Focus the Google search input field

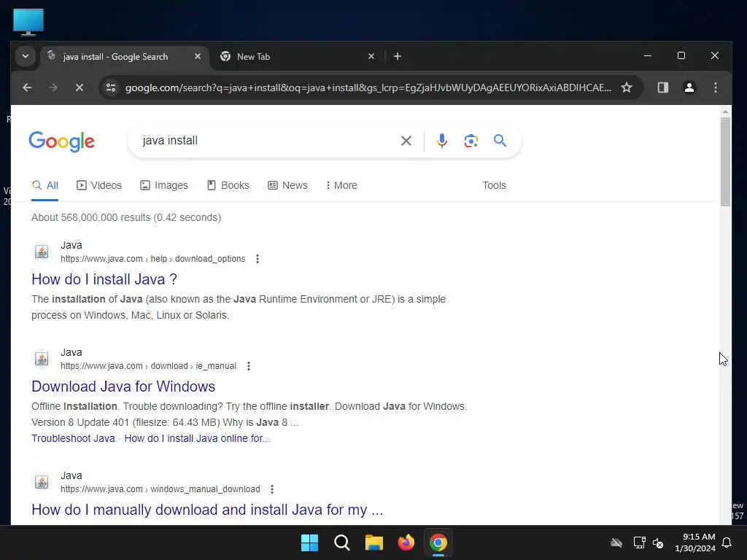click(267, 141)
